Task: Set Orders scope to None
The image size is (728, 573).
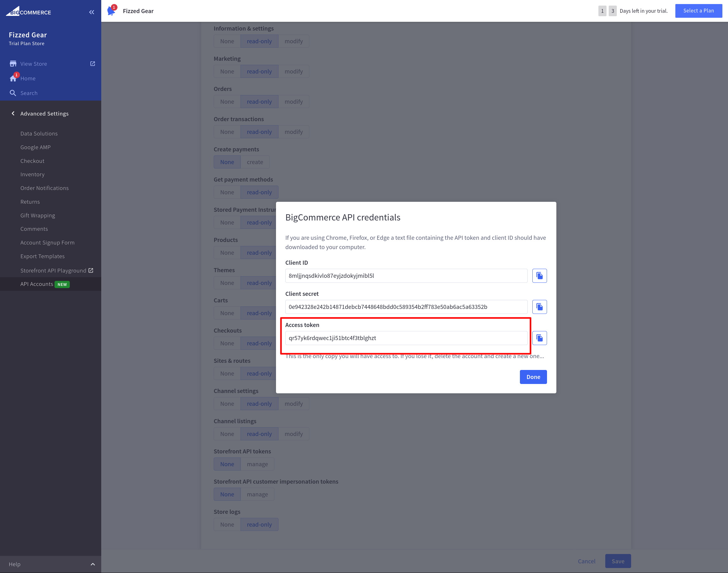Action: 227,102
